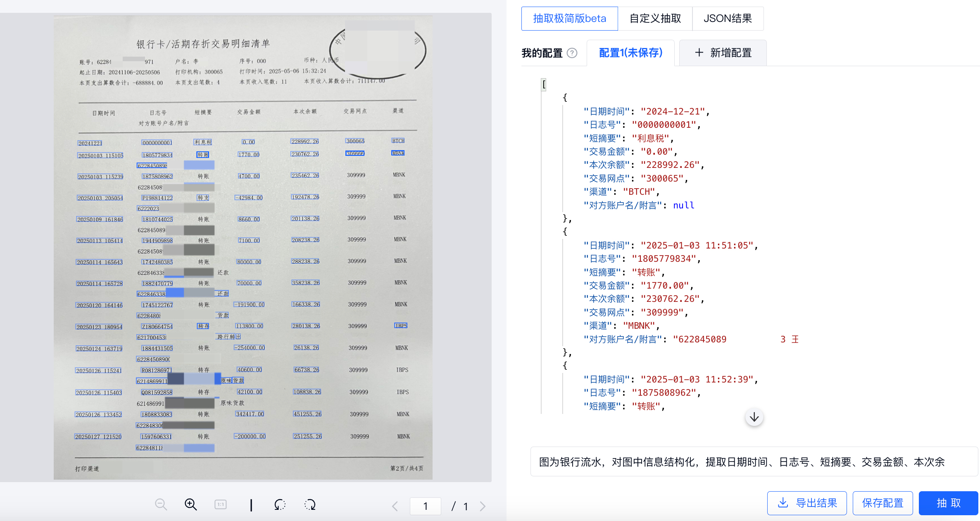
Task: Click the page number input field
Action: click(x=425, y=506)
